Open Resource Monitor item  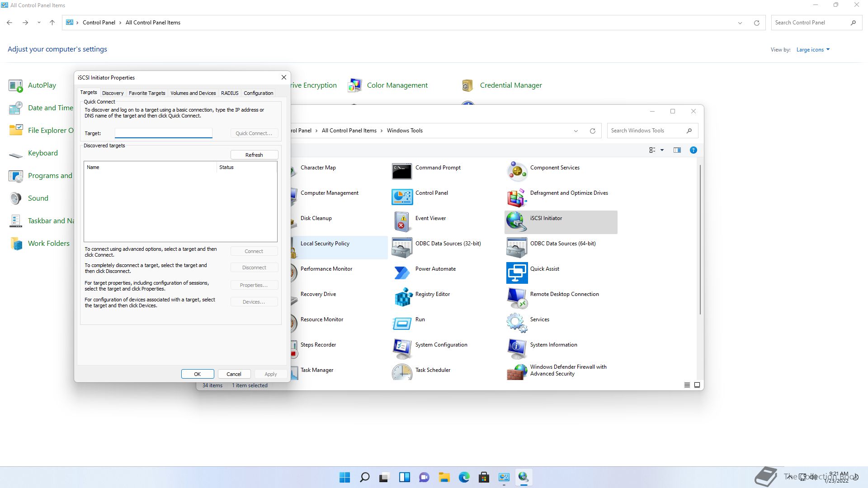pyautogui.click(x=321, y=319)
